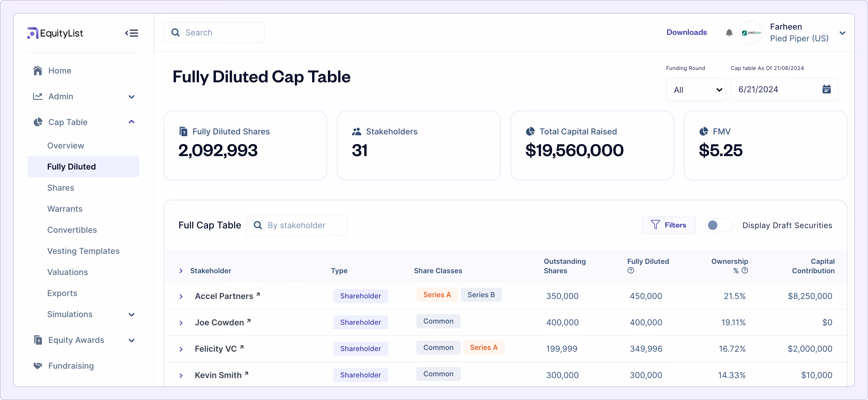The image size is (868, 400).
Task: Expand the Equity Awards menu chevron
Action: pos(132,341)
